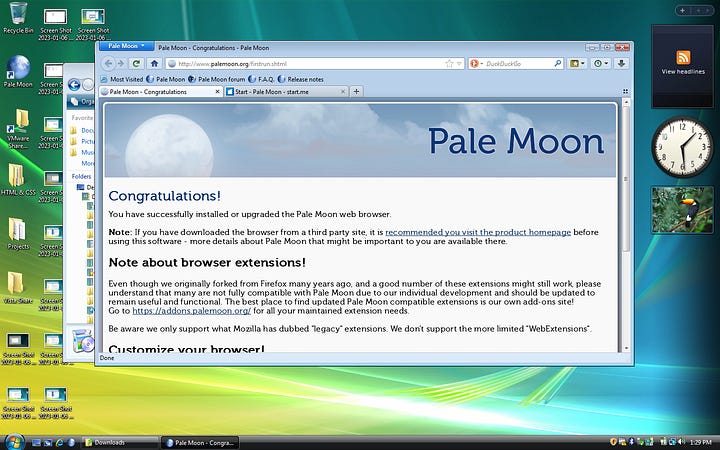Switch to the Downloads taskbar button

pos(120,443)
